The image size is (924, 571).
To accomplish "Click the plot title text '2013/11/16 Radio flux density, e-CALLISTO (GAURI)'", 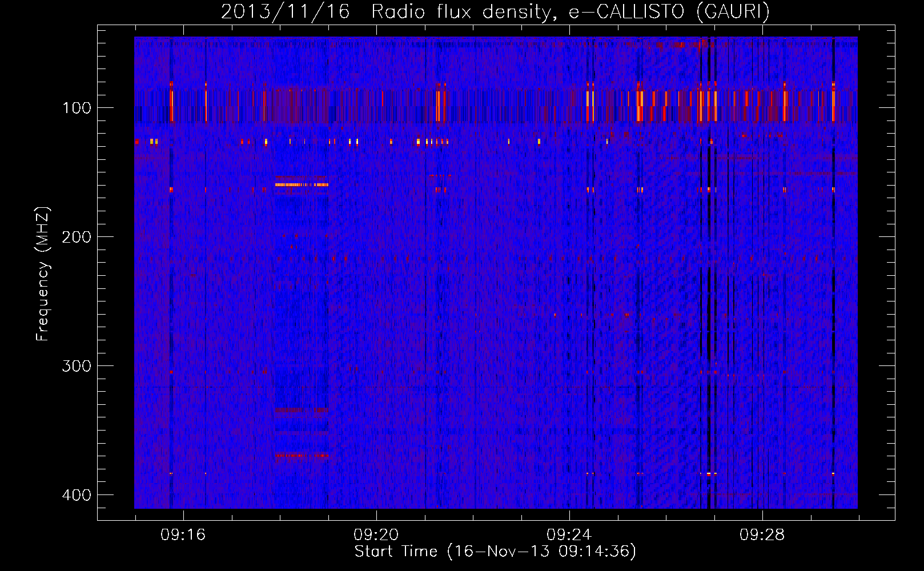I will (x=495, y=11).
